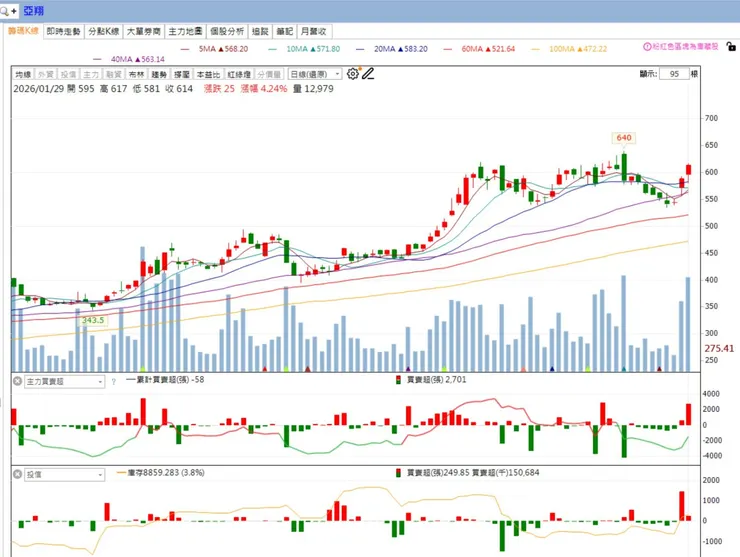
Task: Click the plus add-to-watchlist icon
Action: (x=14, y=10)
